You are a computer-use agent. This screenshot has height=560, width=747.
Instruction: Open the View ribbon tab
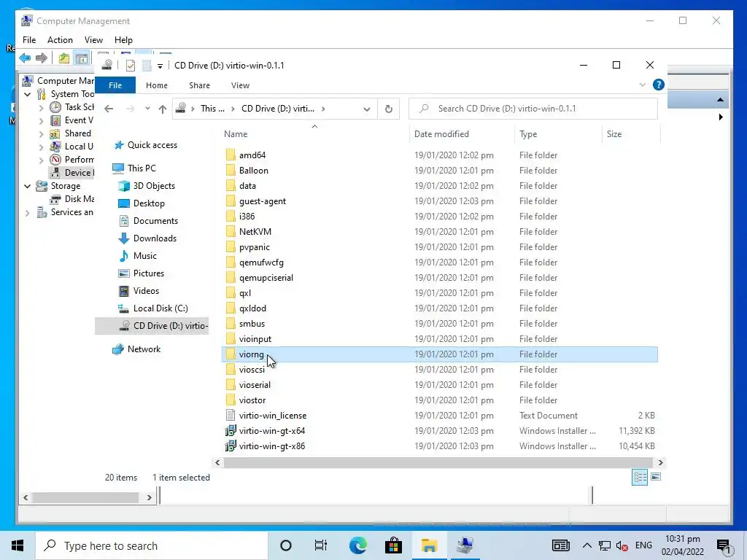point(240,85)
